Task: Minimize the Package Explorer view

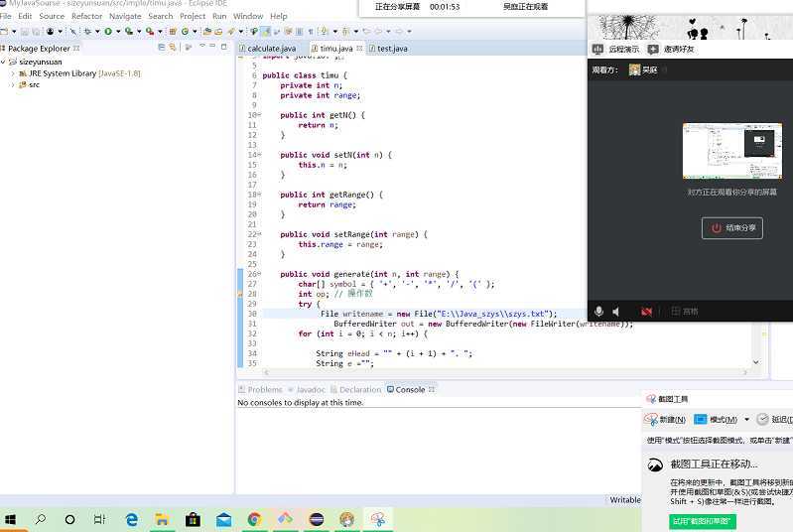Action: (212, 47)
